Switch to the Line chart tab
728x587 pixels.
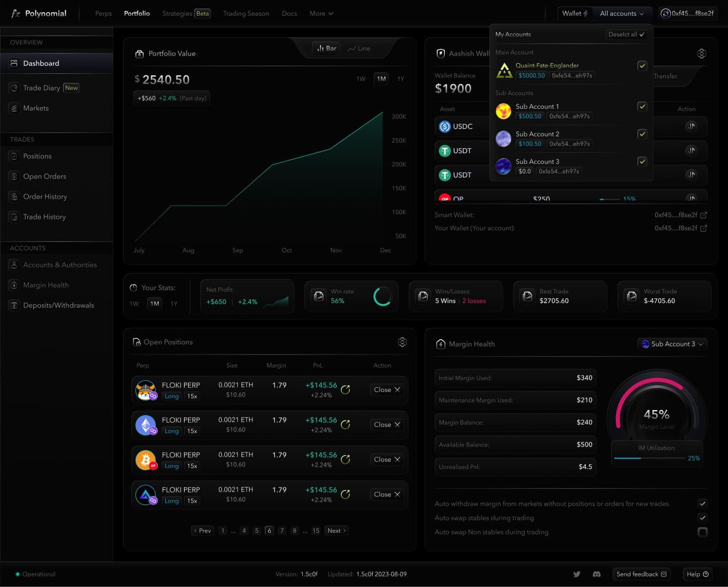359,49
